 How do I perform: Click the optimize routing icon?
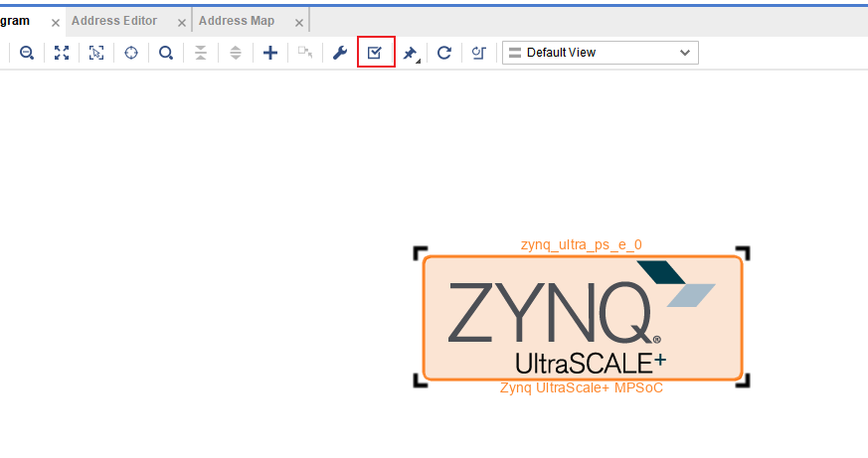point(478,53)
